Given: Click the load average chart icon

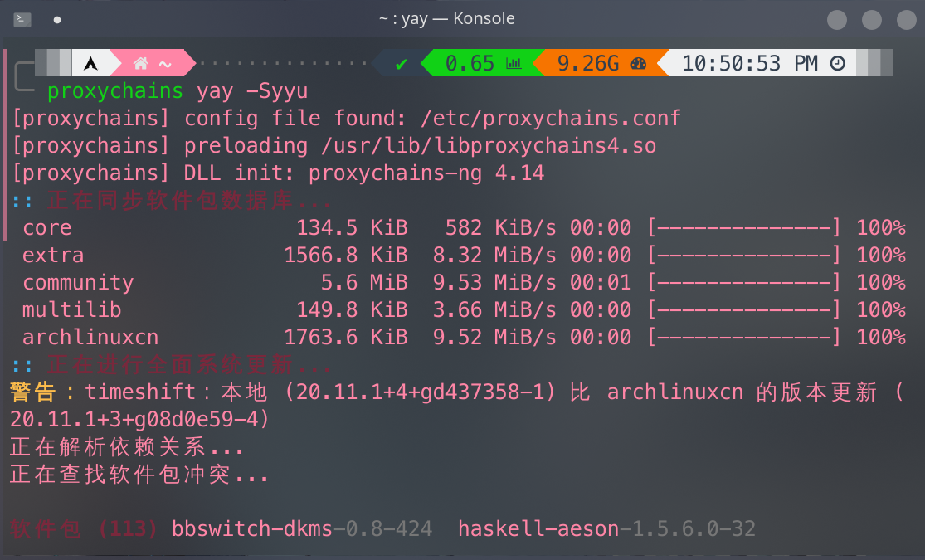Looking at the screenshot, I should tap(514, 63).
